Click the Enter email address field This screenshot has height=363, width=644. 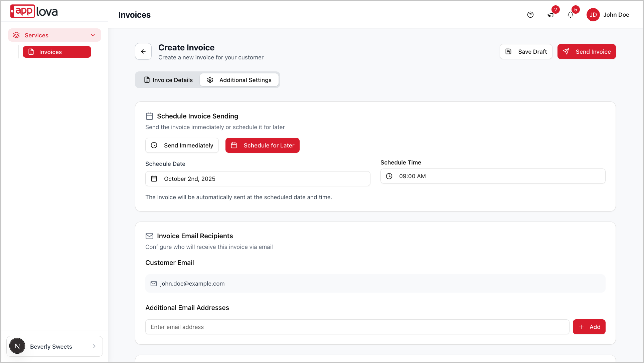click(x=357, y=327)
